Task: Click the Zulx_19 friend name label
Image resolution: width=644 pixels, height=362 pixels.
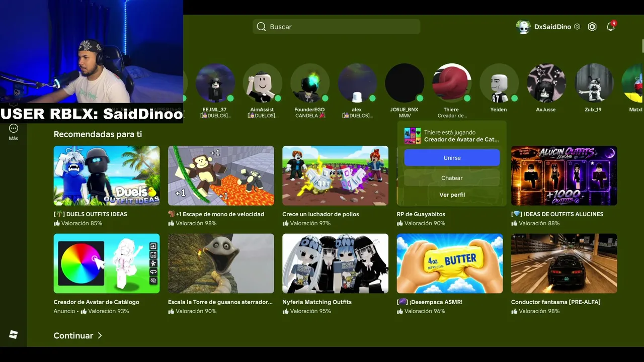Action: tap(593, 110)
